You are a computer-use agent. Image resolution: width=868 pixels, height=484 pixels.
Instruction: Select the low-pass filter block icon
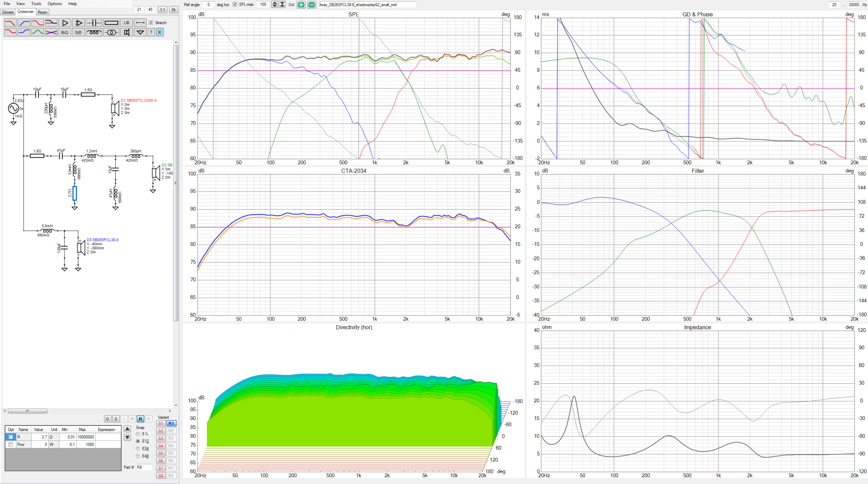point(10,22)
